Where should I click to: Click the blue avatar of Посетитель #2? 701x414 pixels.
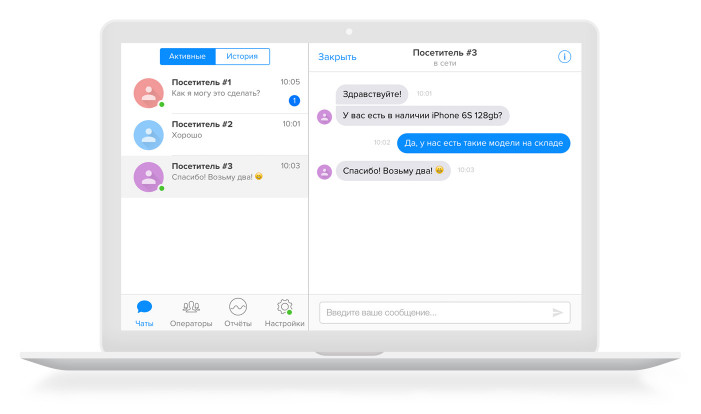(148, 135)
